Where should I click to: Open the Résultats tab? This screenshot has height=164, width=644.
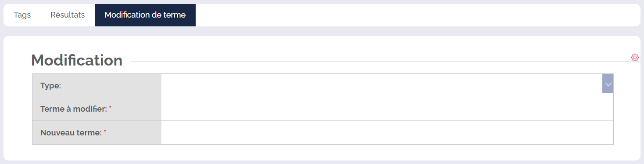tap(68, 15)
